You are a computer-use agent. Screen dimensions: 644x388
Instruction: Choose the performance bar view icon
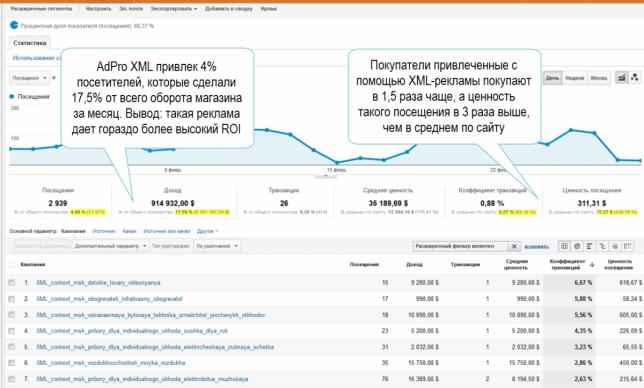tap(589, 246)
